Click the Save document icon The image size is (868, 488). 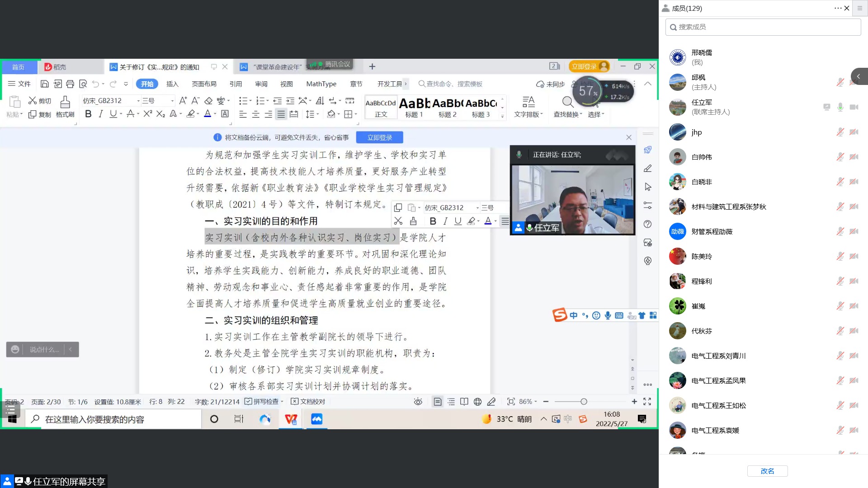tap(44, 84)
